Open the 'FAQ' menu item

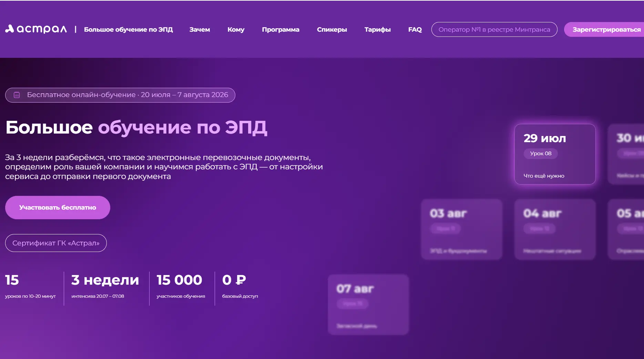(x=415, y=30)
